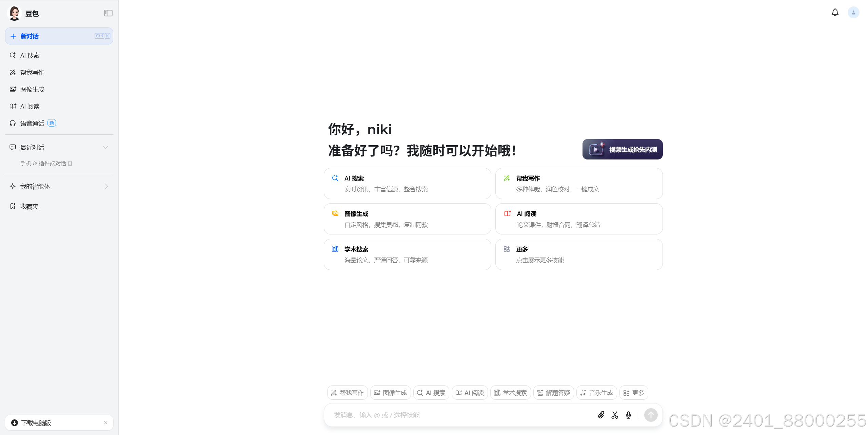This screenshot has width=868, height=435.
Task: Collapse the 最近对话 section chevron
Action: pos(105,147)
